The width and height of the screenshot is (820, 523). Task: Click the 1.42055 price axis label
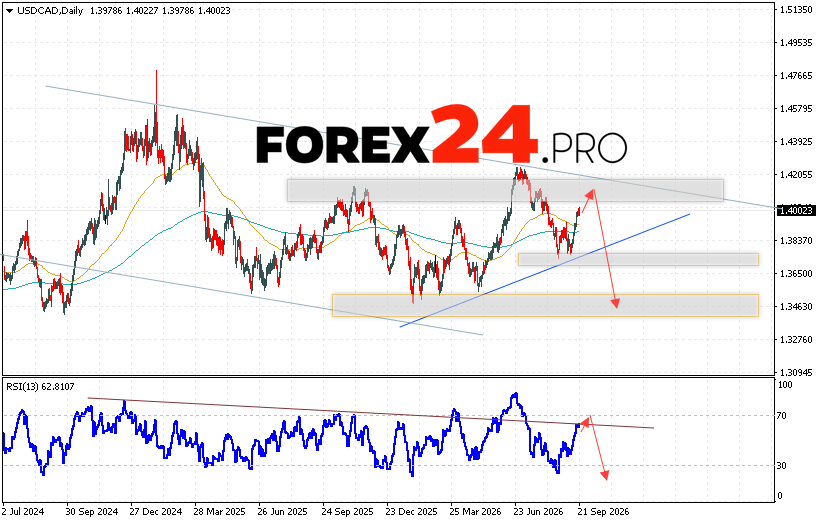point(796,175)
